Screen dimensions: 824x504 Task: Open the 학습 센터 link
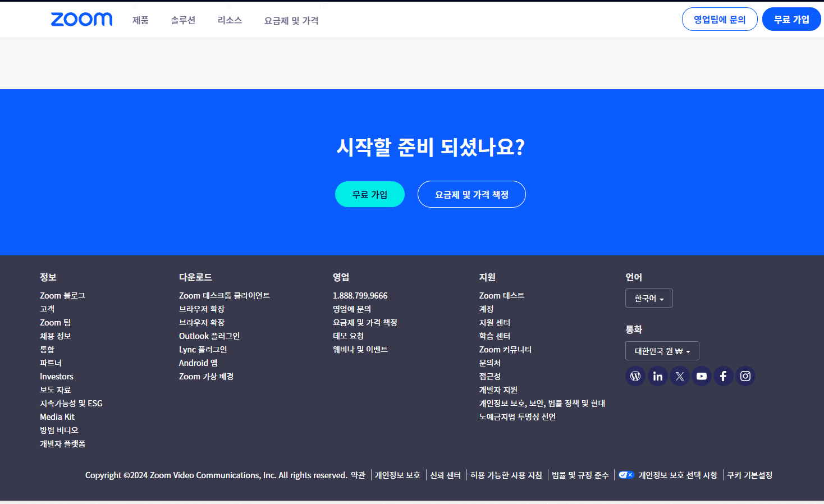(495, 336)
